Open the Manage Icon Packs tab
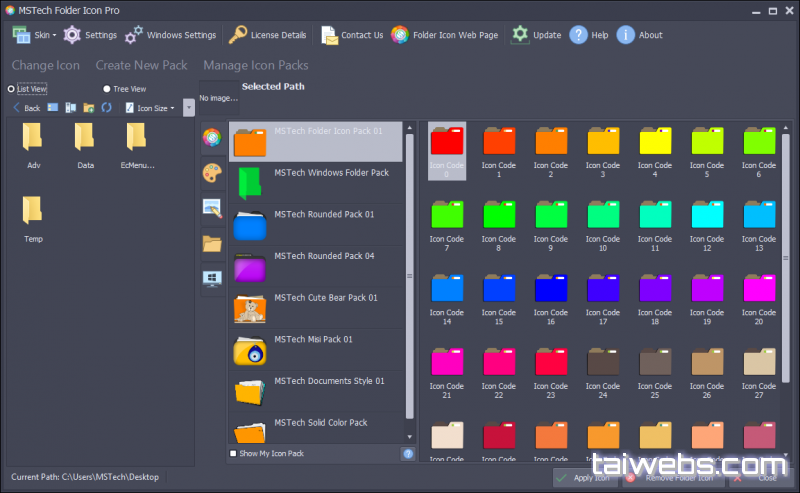The width and height of the screenshot is (800, 493). point(256,65)
